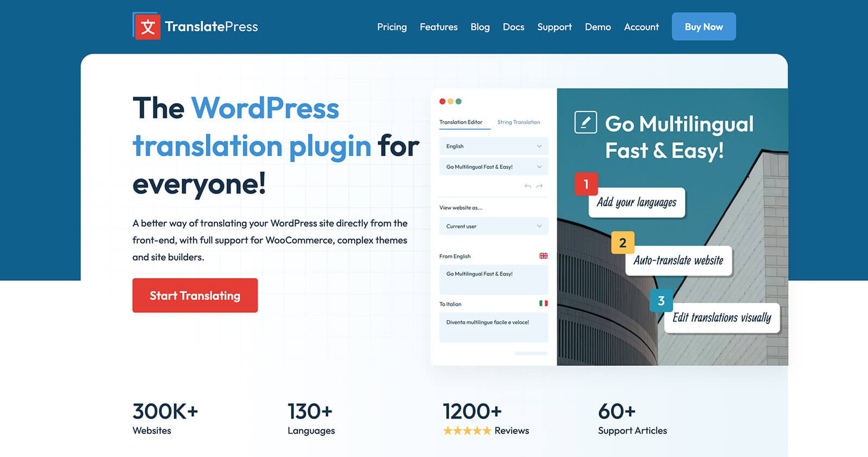This screenshot has width=868, height=457.
Task: Click the Edit translations visually label
Action: [x=722, y=318]
